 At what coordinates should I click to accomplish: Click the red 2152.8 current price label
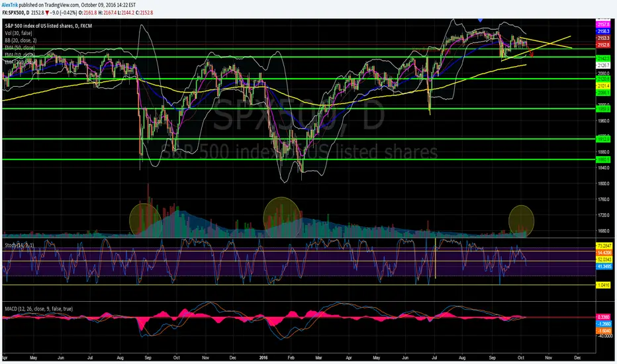(x=603, y=45)
